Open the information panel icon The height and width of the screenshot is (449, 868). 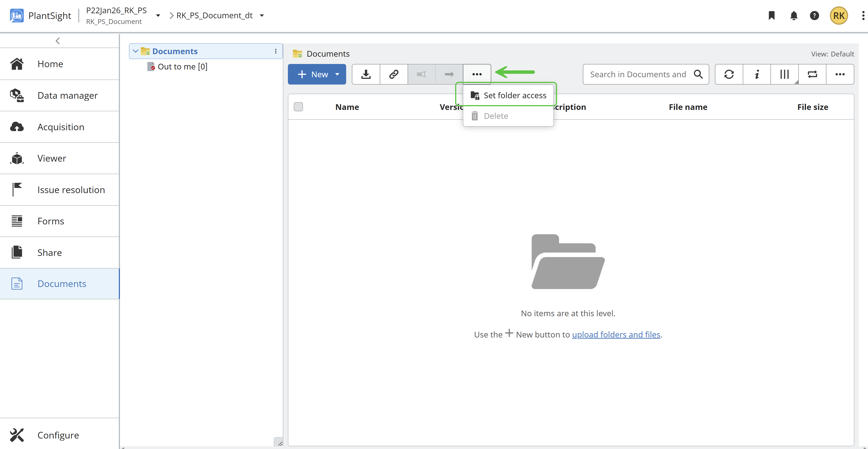[757, 74]
